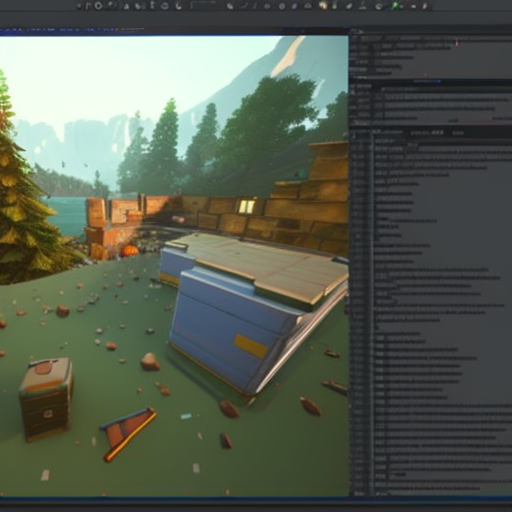Screen dimensions: 512x512
Task: Click the rightmost label in lower-right panel header
Action: coord(458,133)
